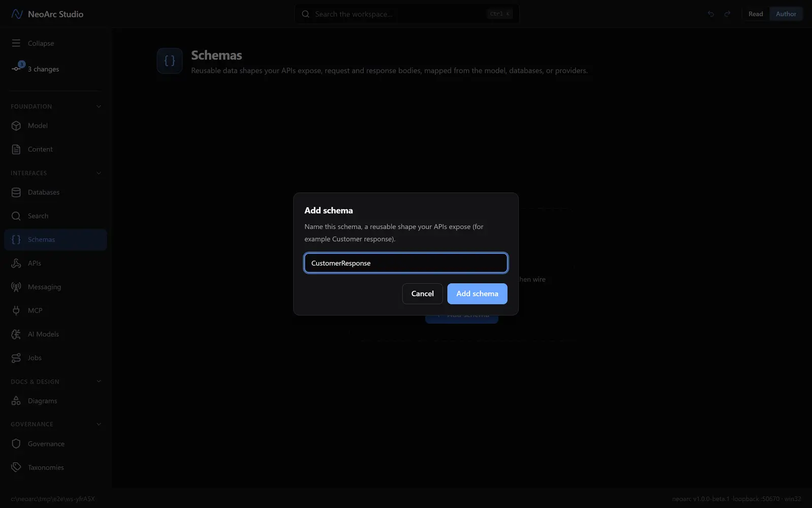Collapse the Interfaces section chevron
This screenshot has width=812, height=508.
[x=99, y=173]
